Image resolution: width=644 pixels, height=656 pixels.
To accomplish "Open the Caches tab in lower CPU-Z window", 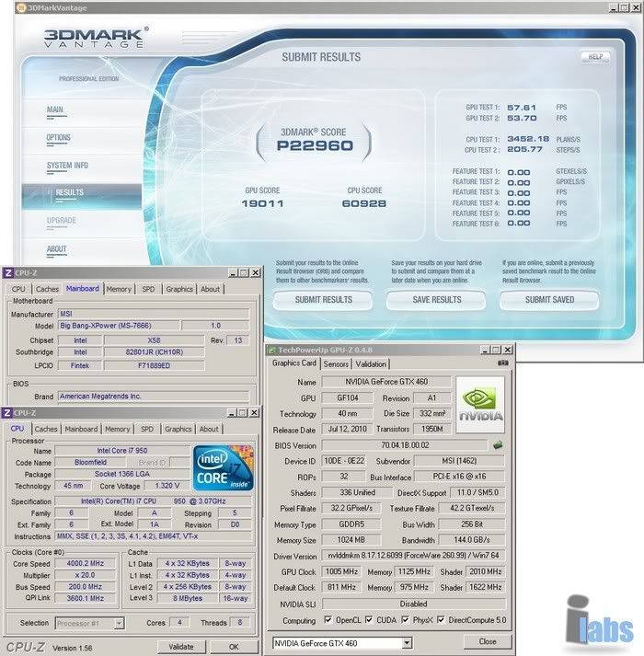I will (x=46, y=429).
